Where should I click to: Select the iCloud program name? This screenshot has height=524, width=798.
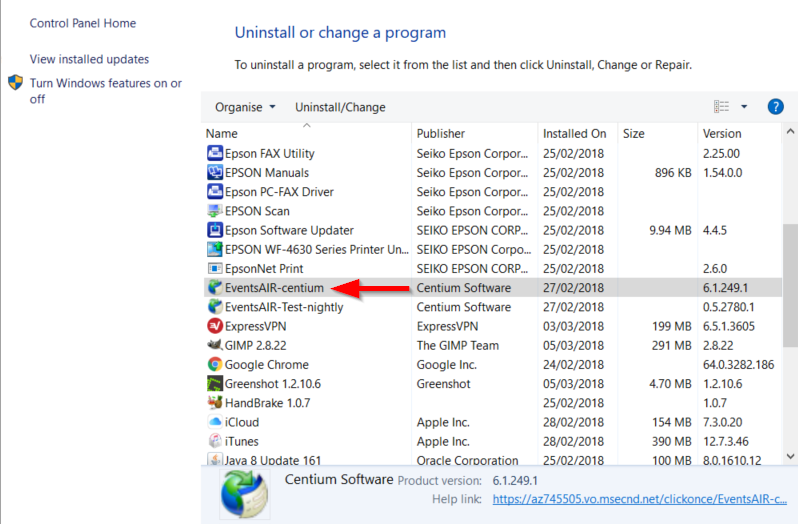242,422
